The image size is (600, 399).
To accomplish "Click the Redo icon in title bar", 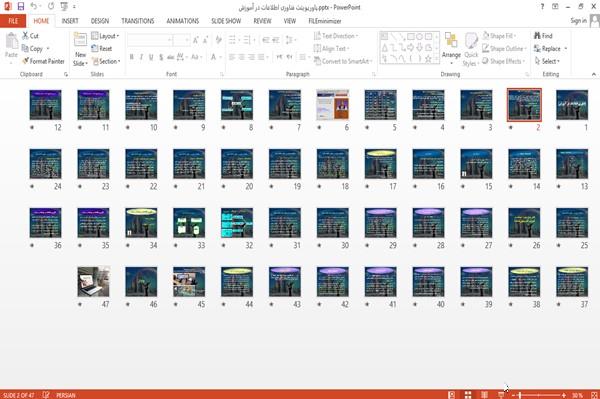I will coord(51,7).
